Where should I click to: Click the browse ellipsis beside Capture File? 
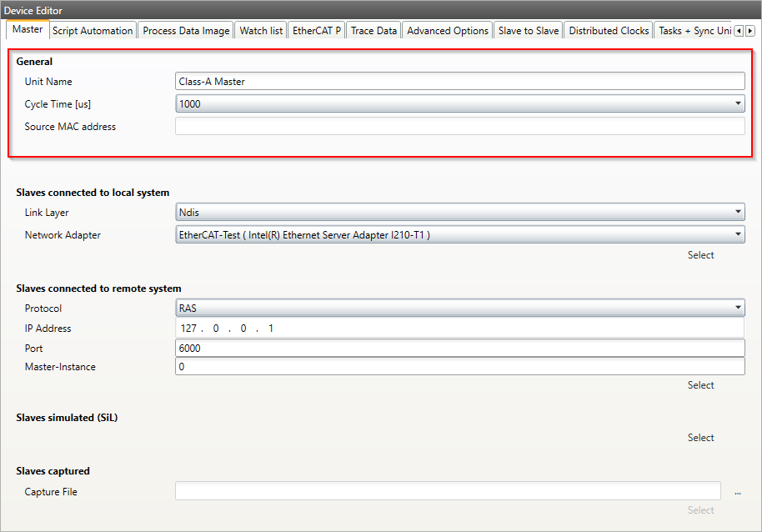coord(737,493)
